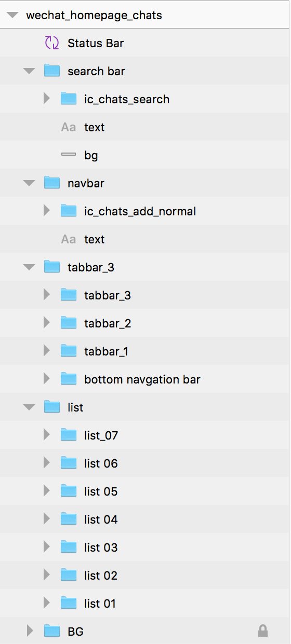Click the text layer Aa icon under search bar

point(69,127)
